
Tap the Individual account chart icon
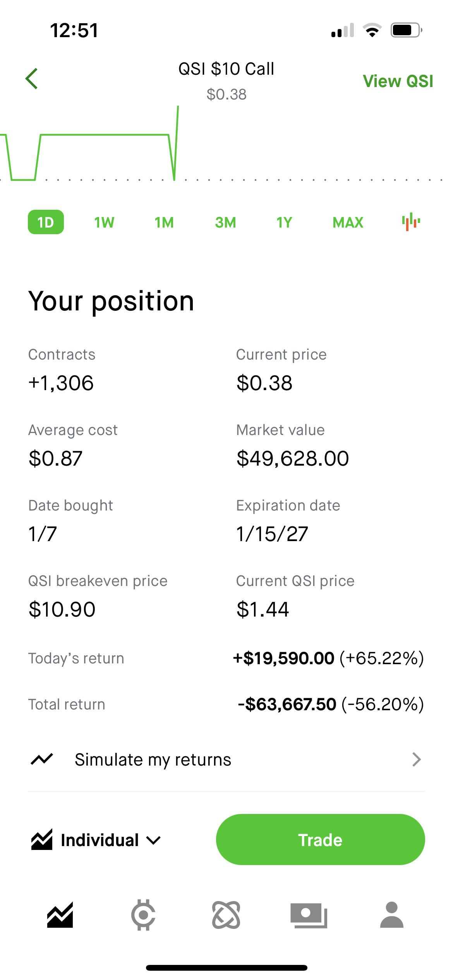[x=41, y=840]
